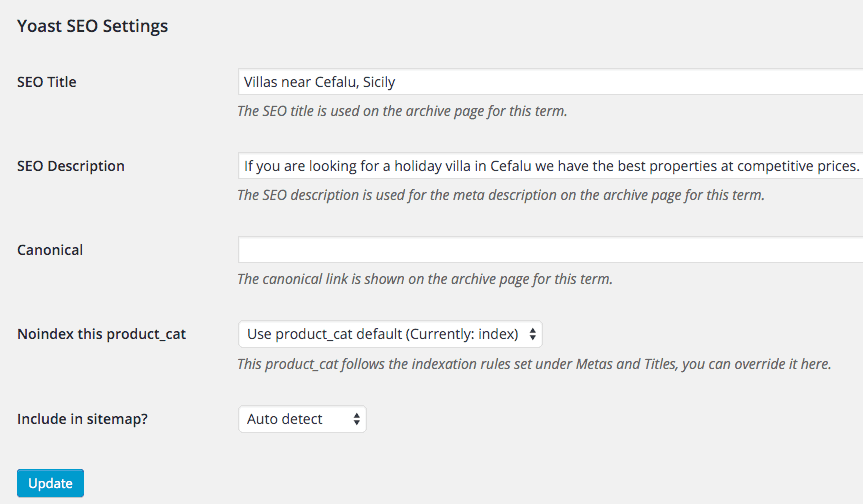Viewport: 863px width, 504px height.
Task: Expand the Include in sitemap dropdown
Action: click(x=302, y=419)
